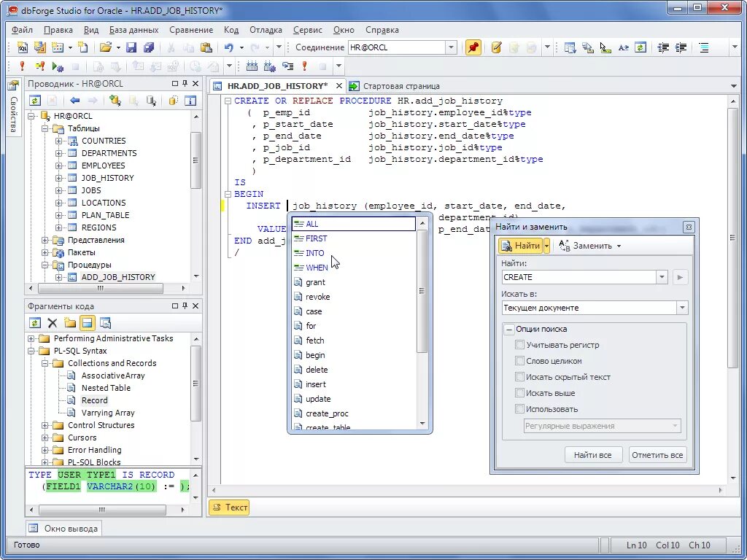Expand the Control Structures folder
The height and width of the screenshot is (560, 747).
44,425
